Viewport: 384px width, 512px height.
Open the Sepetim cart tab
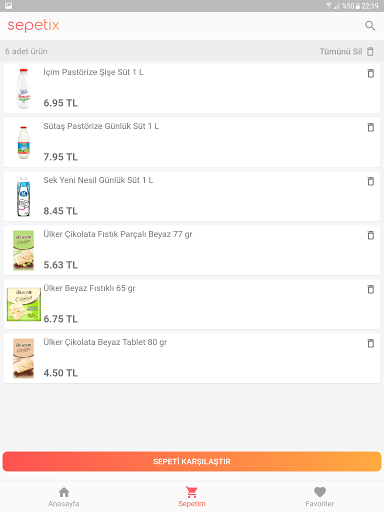[192, 497]
